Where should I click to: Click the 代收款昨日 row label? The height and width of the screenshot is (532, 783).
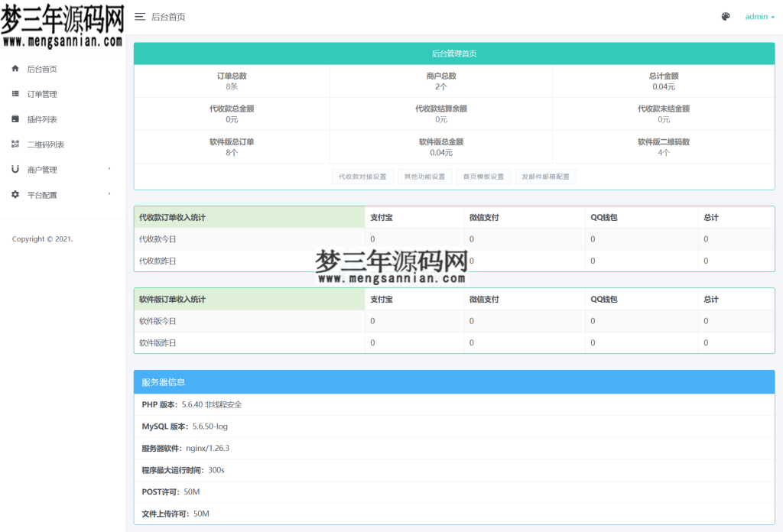point(158,261)
